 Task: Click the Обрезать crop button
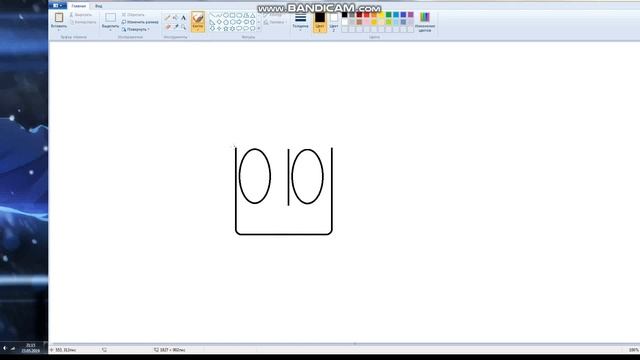click(x=133, y=15)
